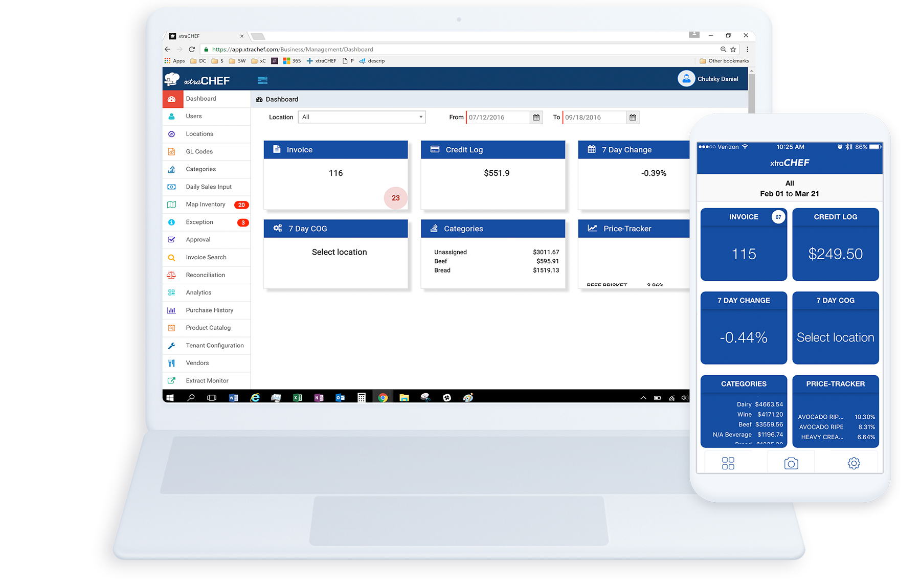Click the Chulsky Daniel user avatar
Viewport: 920px width, 588px height.
tap(686, 79)
